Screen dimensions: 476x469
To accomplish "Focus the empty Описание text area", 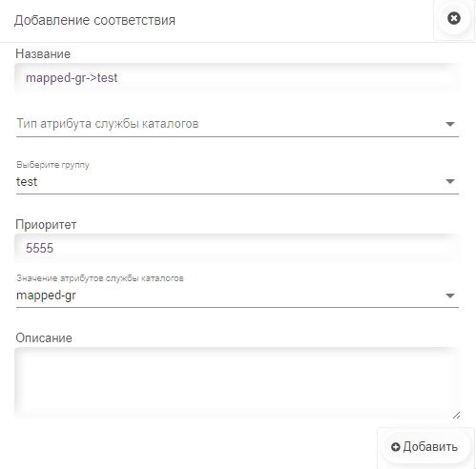I will [238, 383].
